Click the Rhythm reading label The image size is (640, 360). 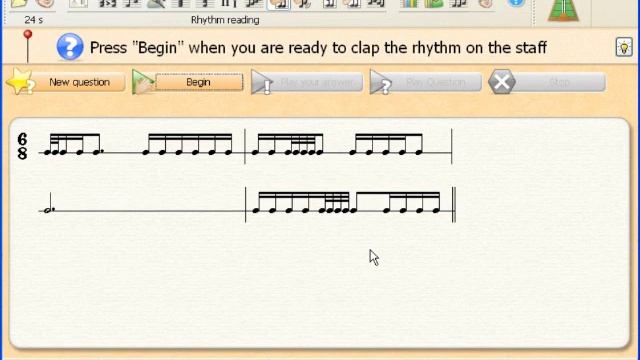(225, 20)
